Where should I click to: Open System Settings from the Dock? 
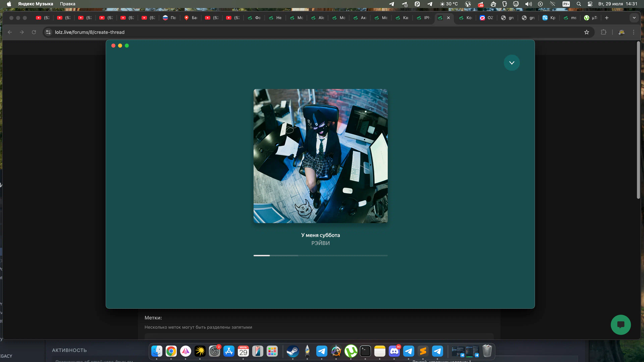214,351
